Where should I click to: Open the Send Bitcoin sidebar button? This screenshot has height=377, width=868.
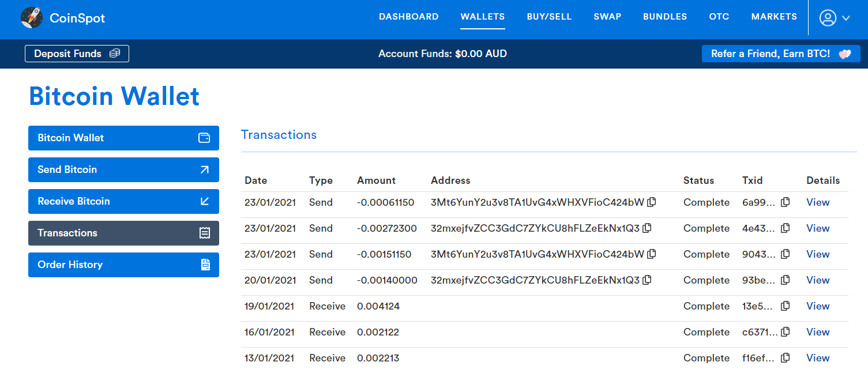coord(123,169)
